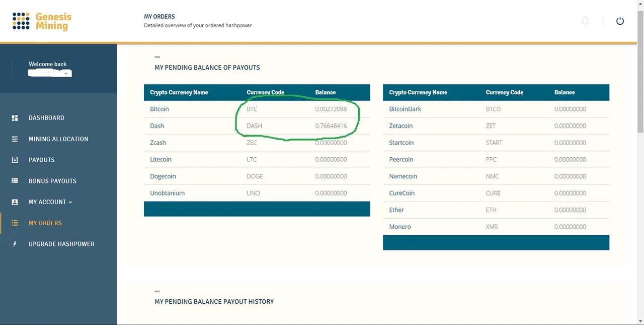Click the Upgrade Hashpower lightning icon
The width and height of the screenshot is (644, 325).
(x=15, y=244)
